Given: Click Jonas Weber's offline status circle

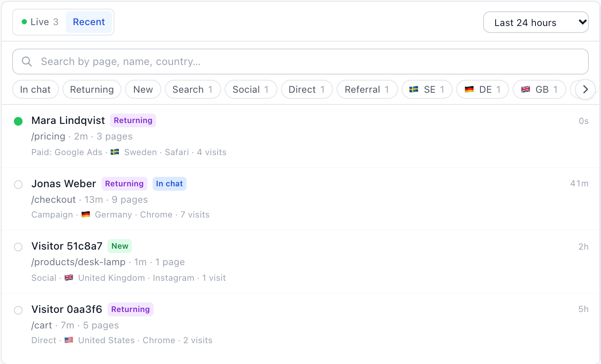Looking at the screenshot, I should (x=18, y=185).
